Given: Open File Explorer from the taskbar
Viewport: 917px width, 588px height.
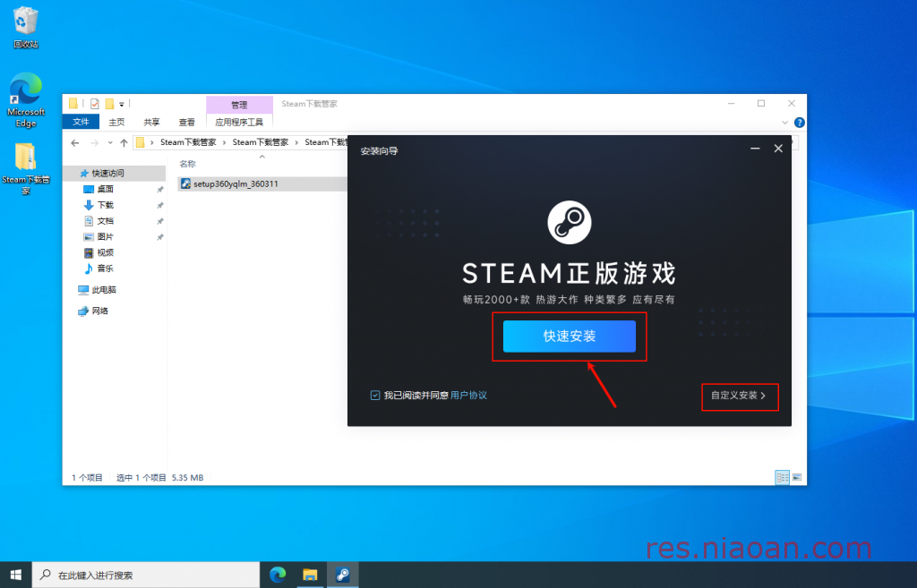Looking at the screenshot, I should pyautogui.click(x=310, y=575).
